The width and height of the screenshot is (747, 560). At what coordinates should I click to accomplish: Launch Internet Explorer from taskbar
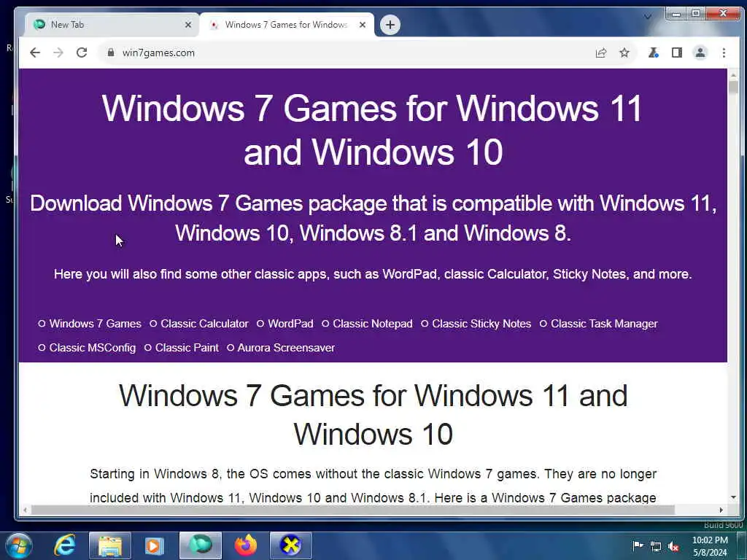click(64, 545)
